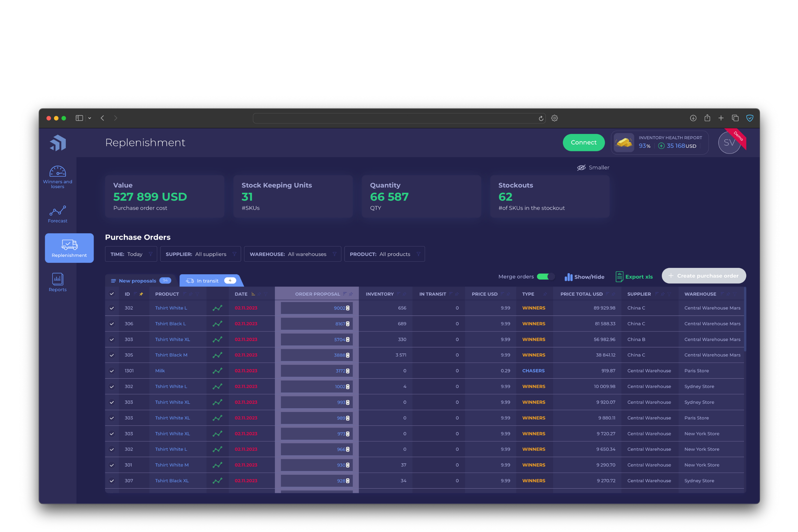Disable the Merge orders toggle
This screenshot has height=532, width=798.
tap(545, 277)
